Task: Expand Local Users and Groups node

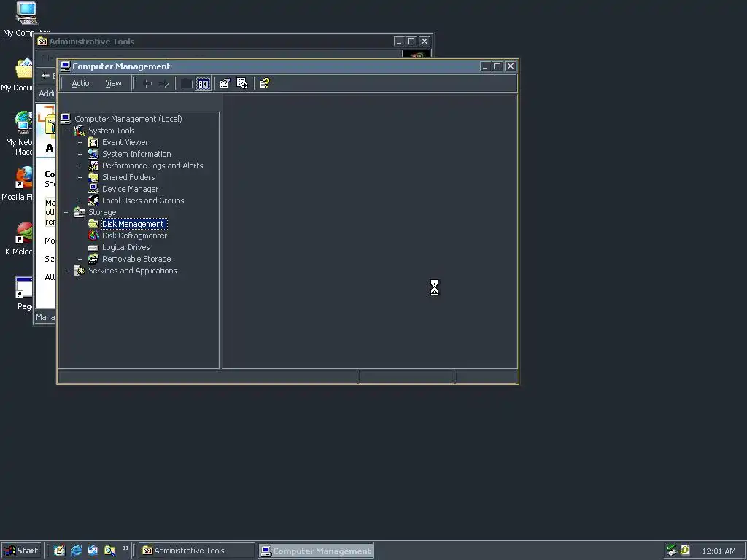Action: click(80, 201)
